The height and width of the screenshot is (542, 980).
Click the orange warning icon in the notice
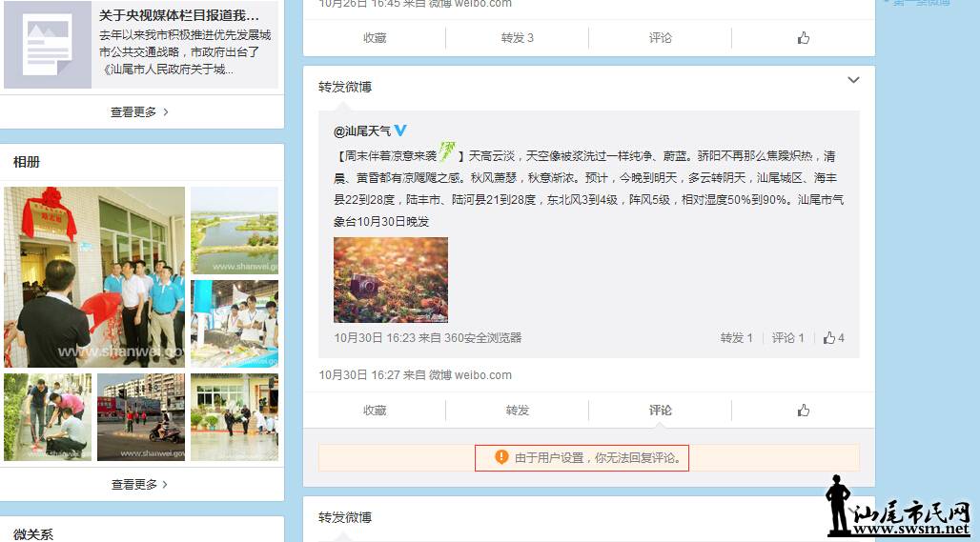[x=501, y=457]
